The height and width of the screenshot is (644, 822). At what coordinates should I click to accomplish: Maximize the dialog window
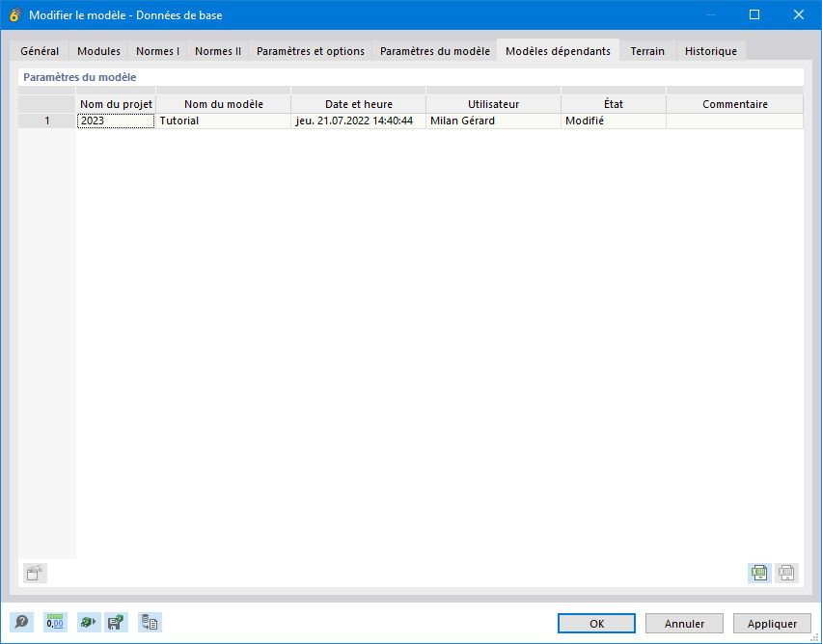tap(754, 14)
